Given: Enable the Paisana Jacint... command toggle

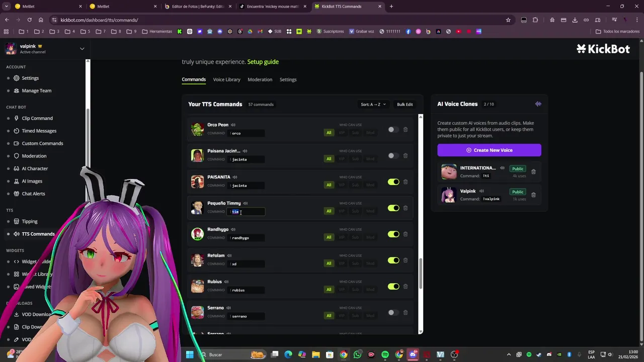Looking at the screenshot, I should (x=393, y=156).
